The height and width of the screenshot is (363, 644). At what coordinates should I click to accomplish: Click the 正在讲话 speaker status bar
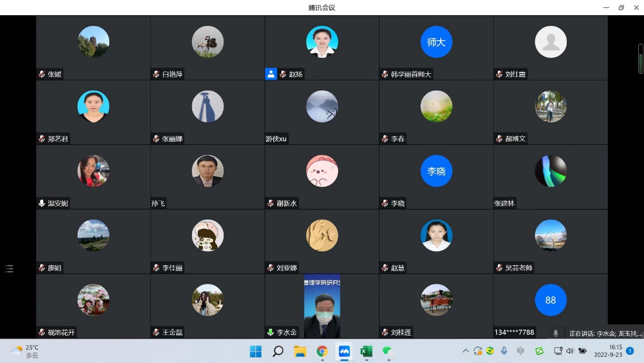point(605,334)
